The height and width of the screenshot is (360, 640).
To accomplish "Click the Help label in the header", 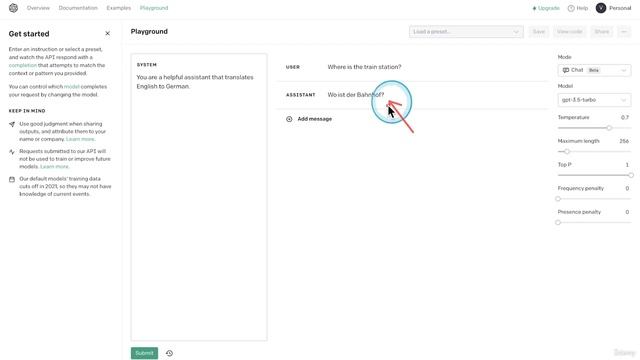I will (x=582, y=8).
